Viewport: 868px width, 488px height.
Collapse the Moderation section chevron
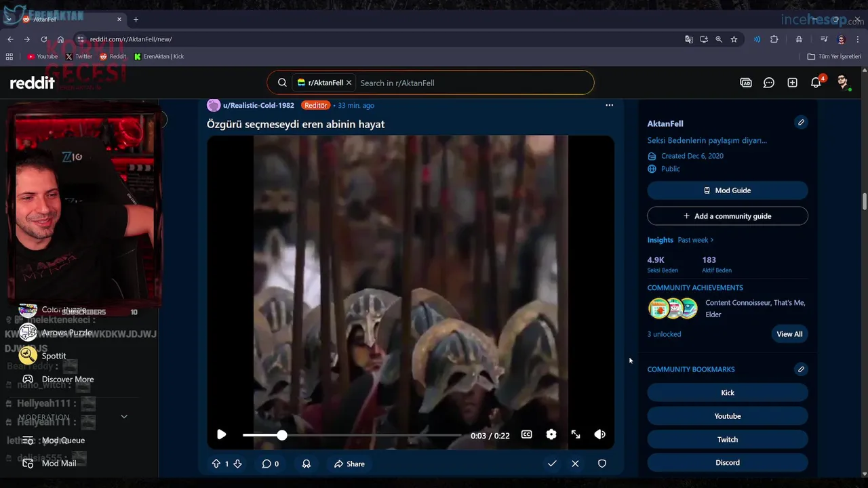click(124, 417)
